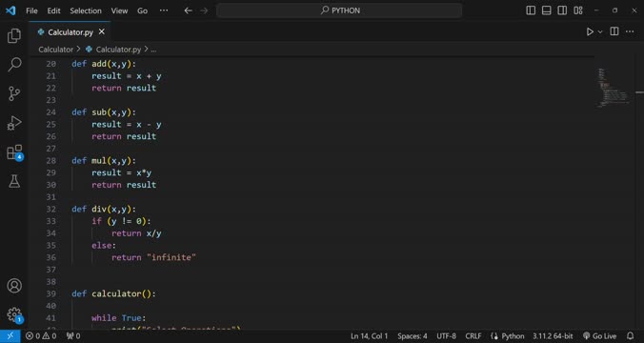Expand the run button dropdown arrow
Image resolution: width=644 pixels, height=343 pixels.
(x=600, y=31)
